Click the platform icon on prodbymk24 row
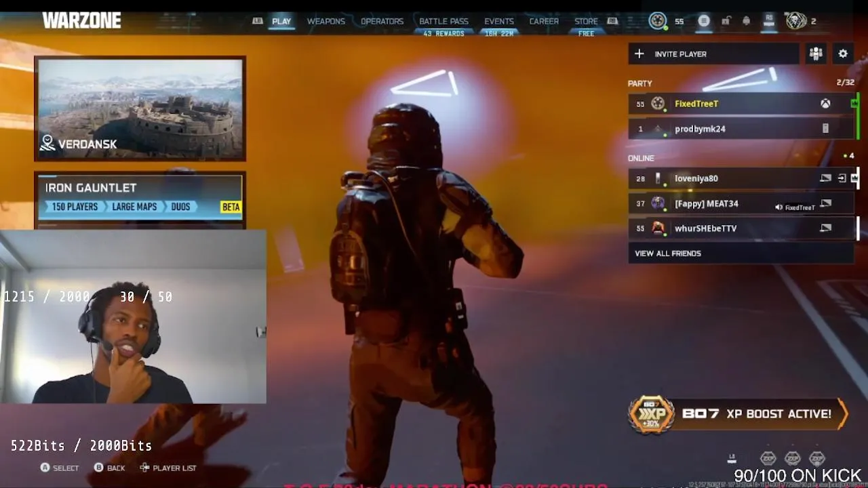The width and height of the screenshot is (868, 488). click(x=825, y=129)
